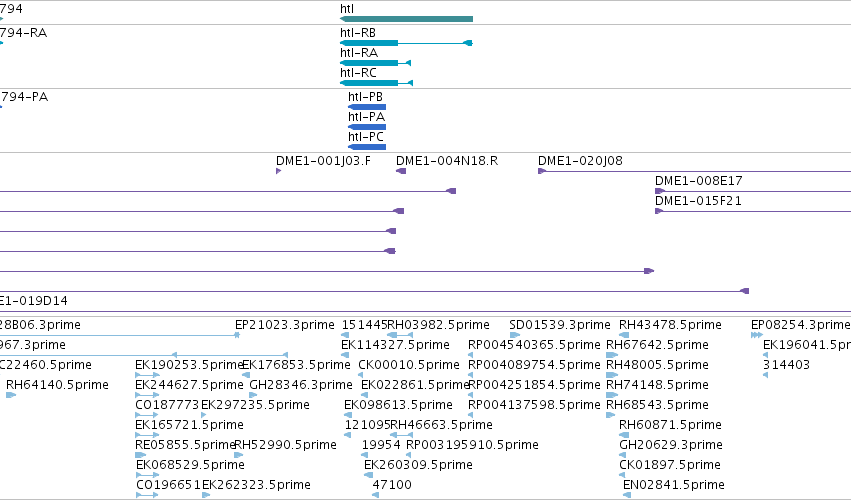The image size is (851, 500).
Task: Select the EN02841.5prime EST label
Action: point(674,485)
